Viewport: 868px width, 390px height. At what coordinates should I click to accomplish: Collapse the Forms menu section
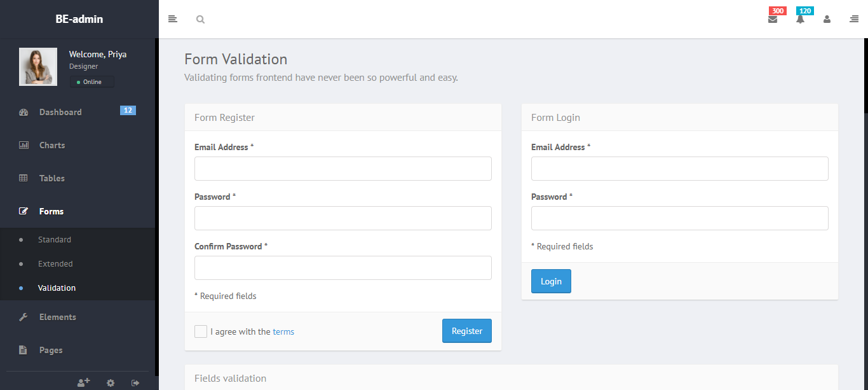(x=51, y=211)
